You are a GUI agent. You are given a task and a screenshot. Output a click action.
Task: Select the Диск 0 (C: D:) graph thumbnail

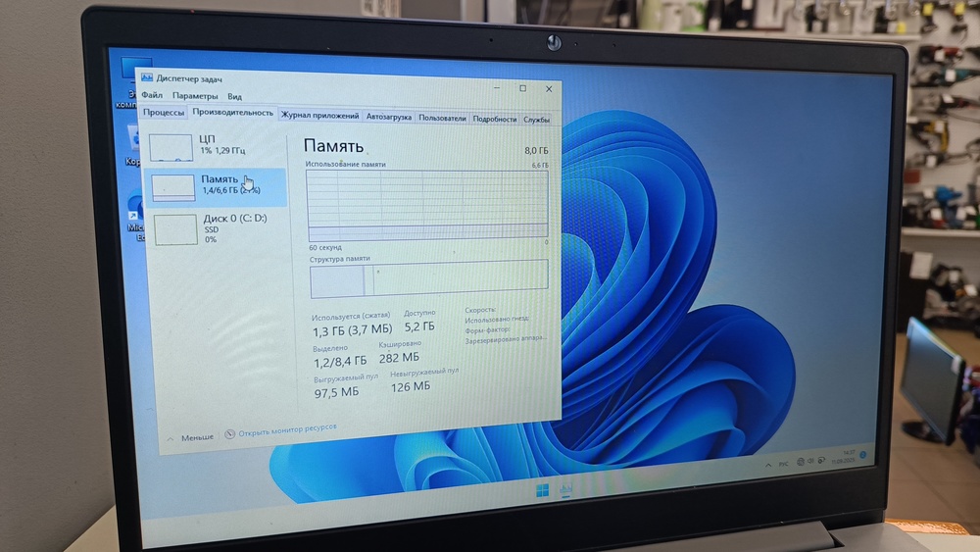click(x=175, y=229)
